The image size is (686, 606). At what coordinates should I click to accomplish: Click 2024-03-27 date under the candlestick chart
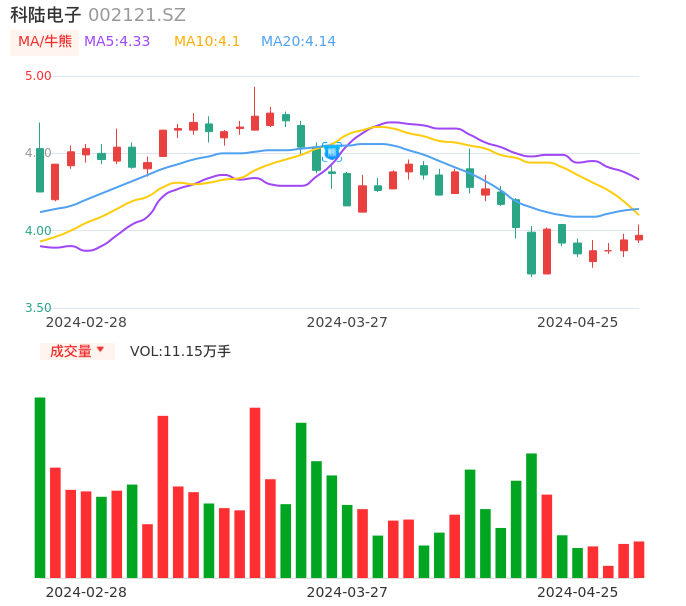347,322
